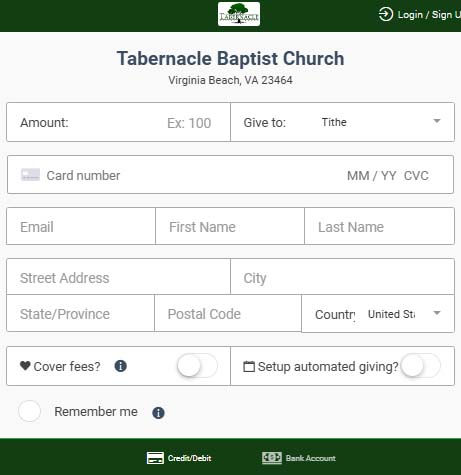Click the Virginia Beach, VA 23464 text
461x475 pixels.
[x=230, y=80]
